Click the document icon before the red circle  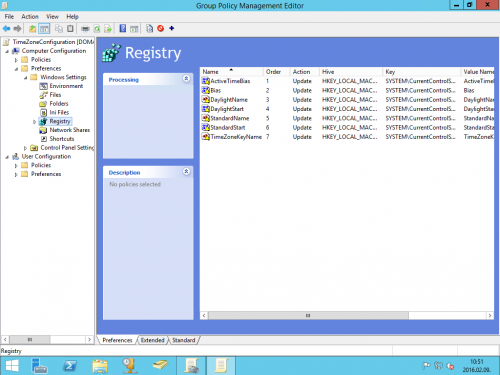point(149,29)
